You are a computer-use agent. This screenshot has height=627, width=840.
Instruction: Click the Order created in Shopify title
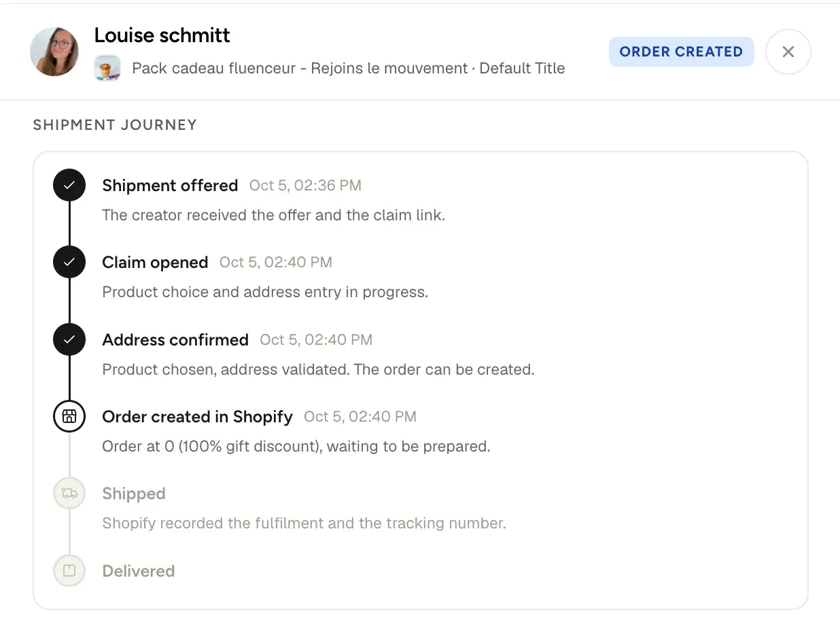[197, 417]
